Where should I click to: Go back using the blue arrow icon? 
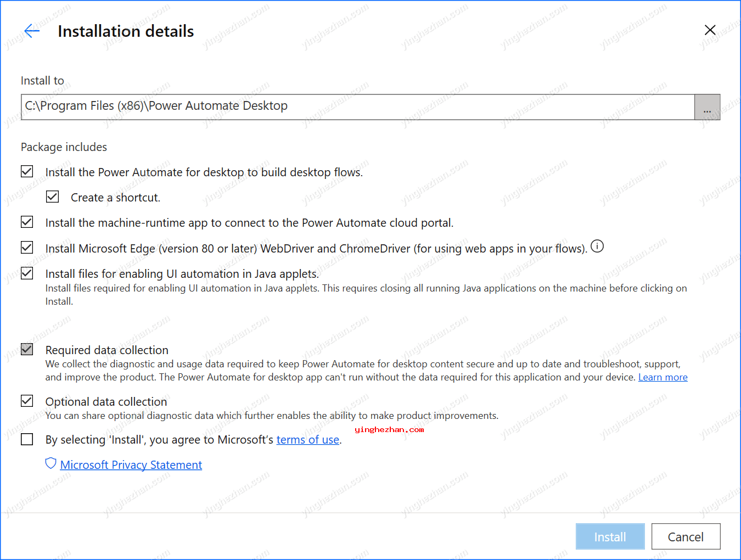[32, 31]
